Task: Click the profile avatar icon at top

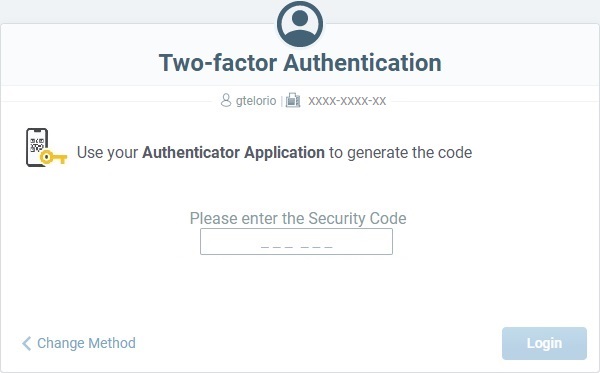Action: coord(300,24)
